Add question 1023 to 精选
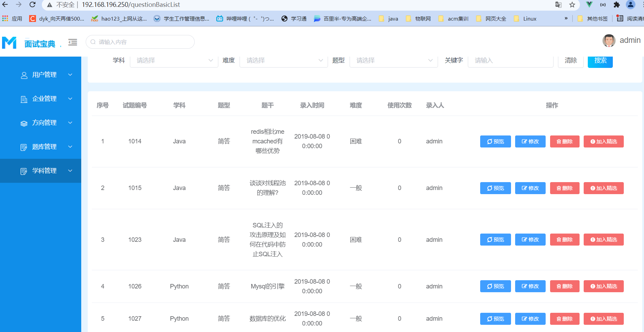The image size is (644, 332). click(604, 239)
